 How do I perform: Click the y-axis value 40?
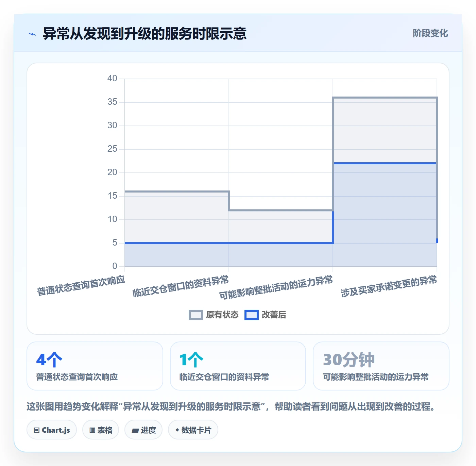pos(112,79)
